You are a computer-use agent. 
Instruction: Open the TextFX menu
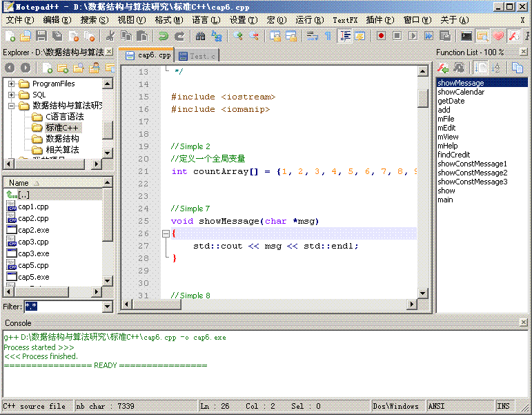[345, 20]
